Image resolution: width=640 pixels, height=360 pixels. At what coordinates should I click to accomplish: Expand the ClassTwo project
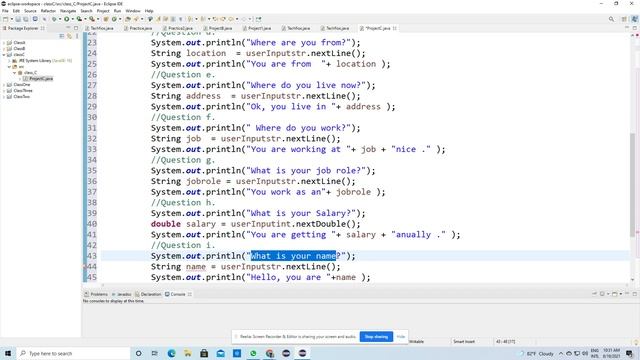pyautogui.click(x=4, y=97)
